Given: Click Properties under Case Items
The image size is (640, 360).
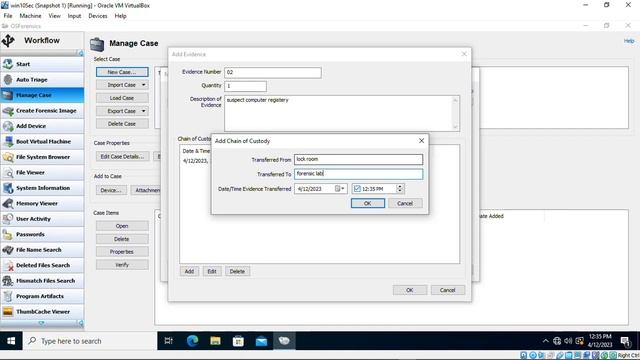Looking at the screenshot, I should tap(122, 252).
